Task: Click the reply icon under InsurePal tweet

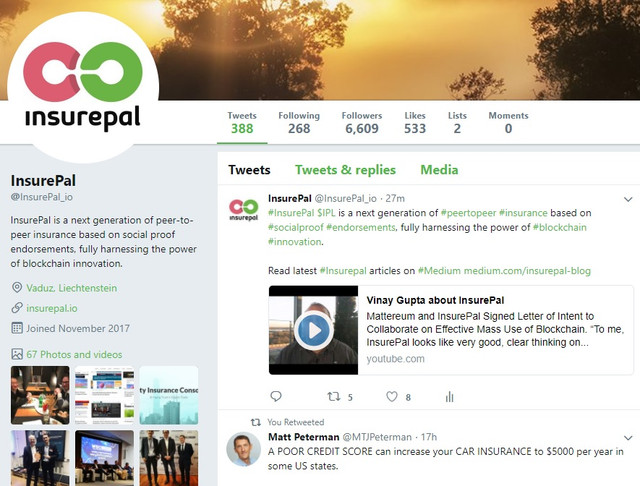Action: [x=276, y=396]
